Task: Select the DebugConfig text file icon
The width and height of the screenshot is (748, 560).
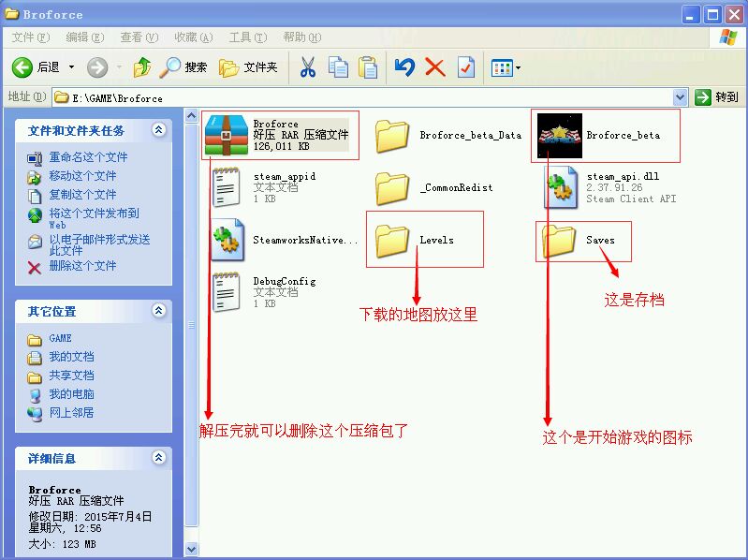Action: click(x=227, y=292)
